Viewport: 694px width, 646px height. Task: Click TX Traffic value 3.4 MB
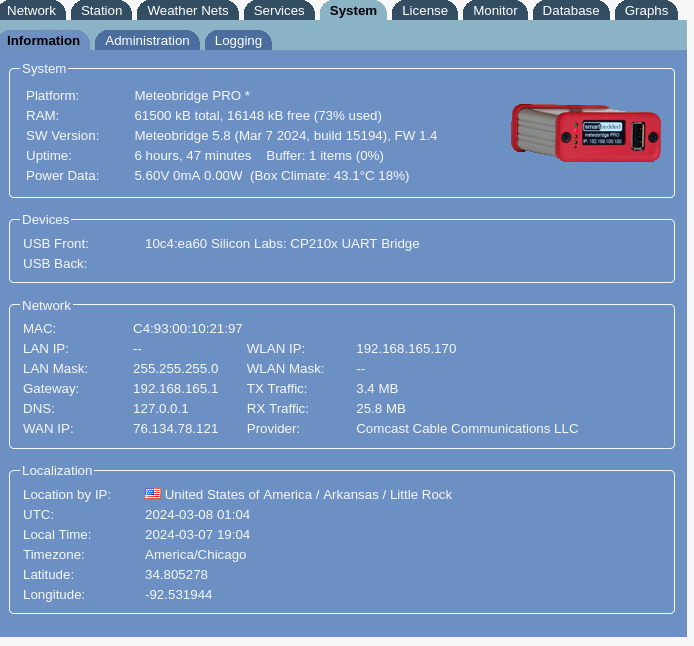pos(377,388)
